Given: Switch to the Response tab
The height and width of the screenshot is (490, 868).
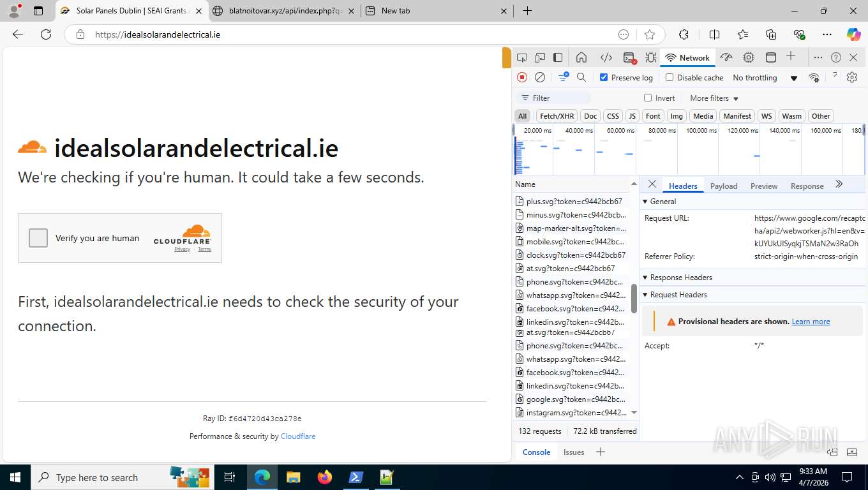Looking at the screenshot, I should tap(807, 186).
